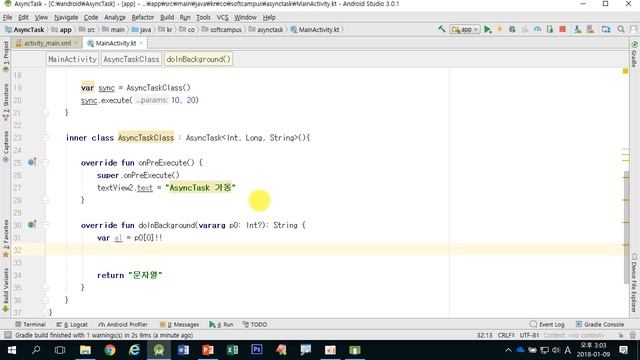
Task: Select MainActivity.kt in navigation breadcrumb
Action: [x=315, y=29]
